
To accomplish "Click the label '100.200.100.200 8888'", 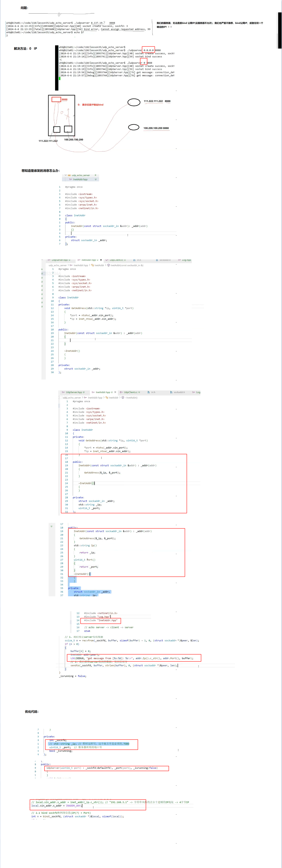I will (x=156, y=128).
